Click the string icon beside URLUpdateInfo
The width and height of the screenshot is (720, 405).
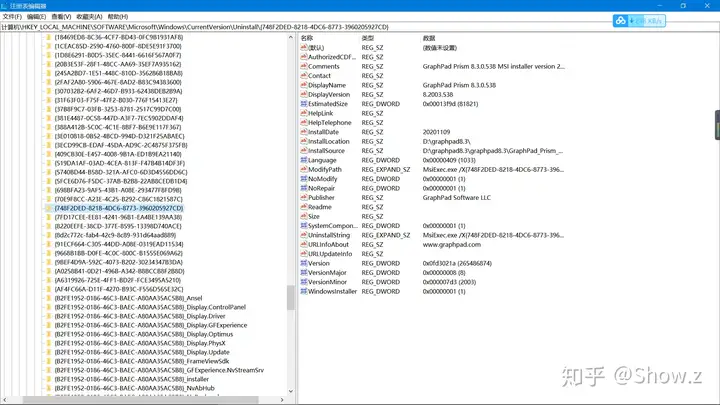click(304, 254)
